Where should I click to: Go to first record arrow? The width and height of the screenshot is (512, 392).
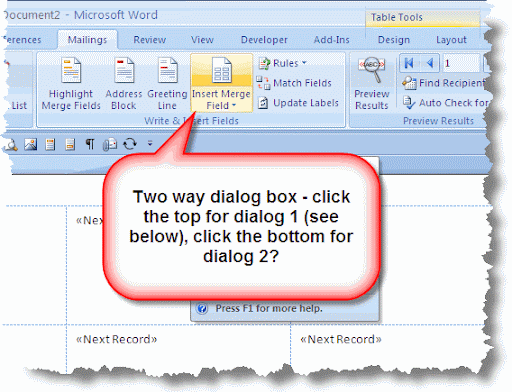[409, 63]
